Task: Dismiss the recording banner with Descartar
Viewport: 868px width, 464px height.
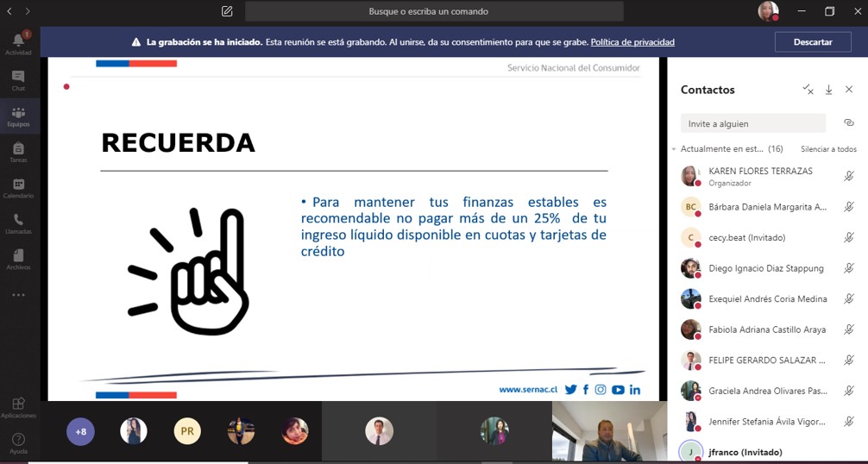Action: 813,42
